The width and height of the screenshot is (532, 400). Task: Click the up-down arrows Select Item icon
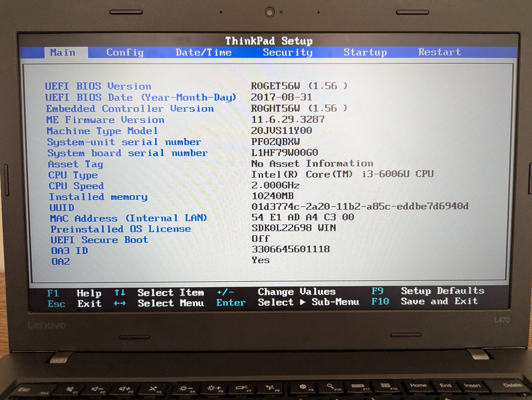pyautogui.click(x=120, y=293)
